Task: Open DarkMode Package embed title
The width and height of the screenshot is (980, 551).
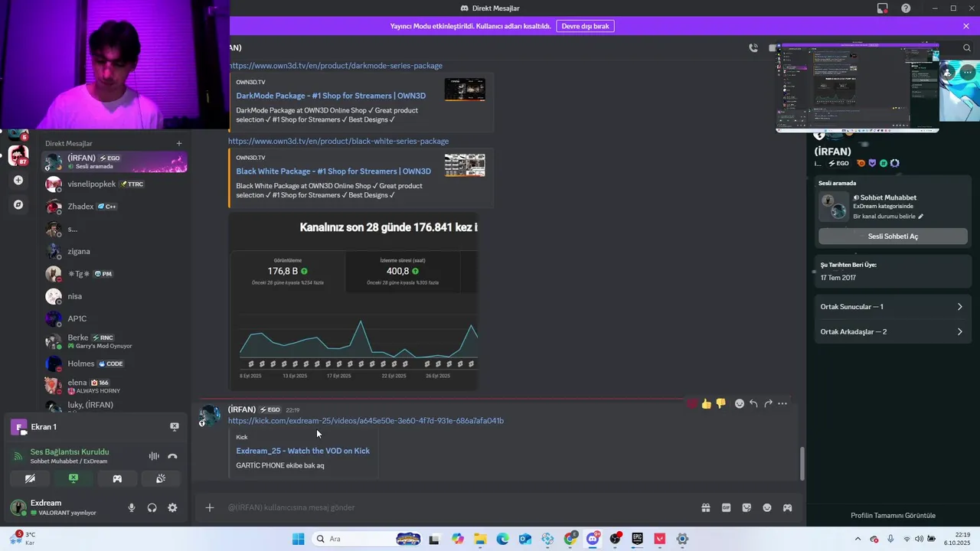Action: 331,96
